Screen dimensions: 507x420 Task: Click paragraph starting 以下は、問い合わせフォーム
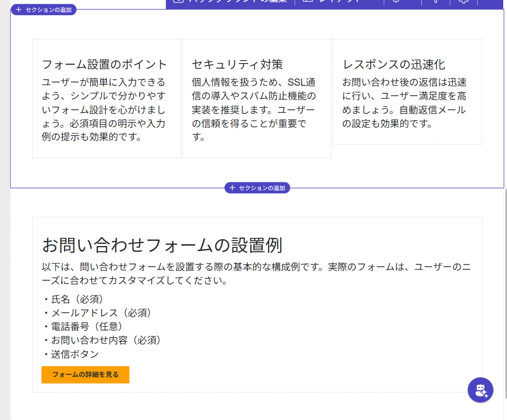point(256,274)
